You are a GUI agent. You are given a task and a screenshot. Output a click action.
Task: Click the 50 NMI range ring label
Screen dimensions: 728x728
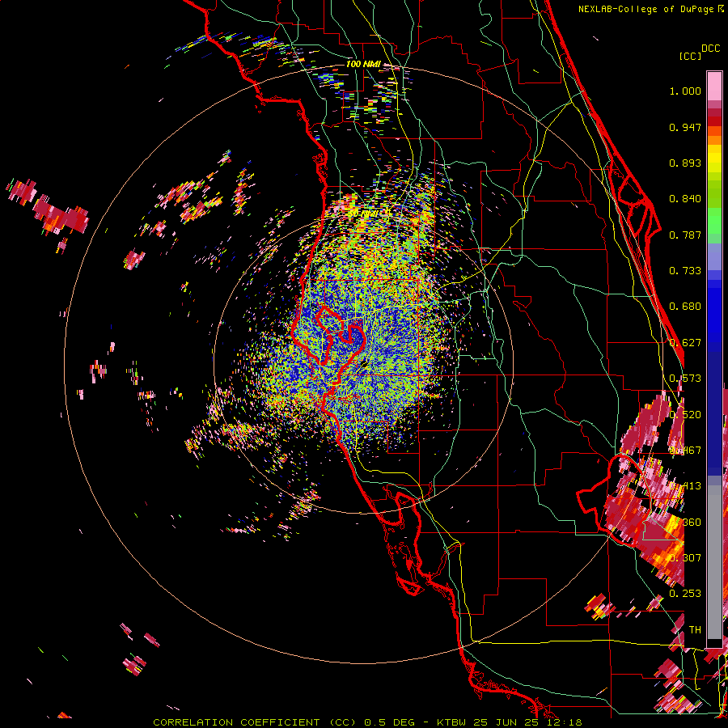[x=366, y=214]
